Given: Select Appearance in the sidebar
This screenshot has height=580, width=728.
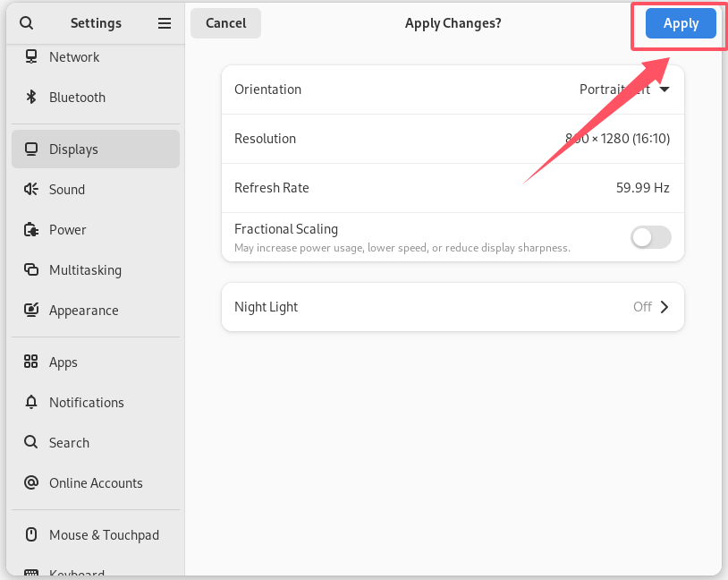Looking at the screenshot, I should pyautogui.click(x=96, y=310).
